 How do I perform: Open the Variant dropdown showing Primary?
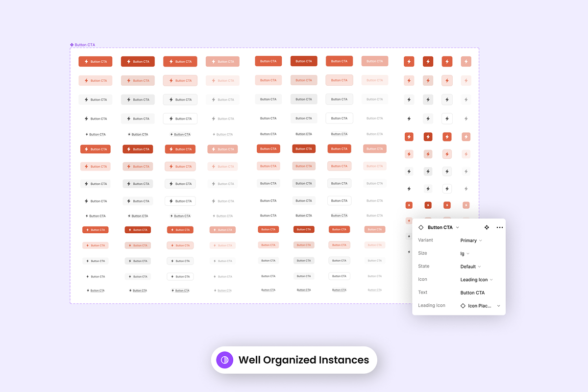(x=471, y=241)
